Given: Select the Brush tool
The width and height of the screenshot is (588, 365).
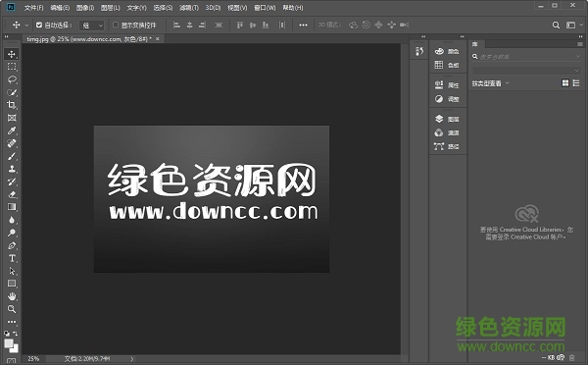Looking at the screenshot, I should [x=12, y=156].
